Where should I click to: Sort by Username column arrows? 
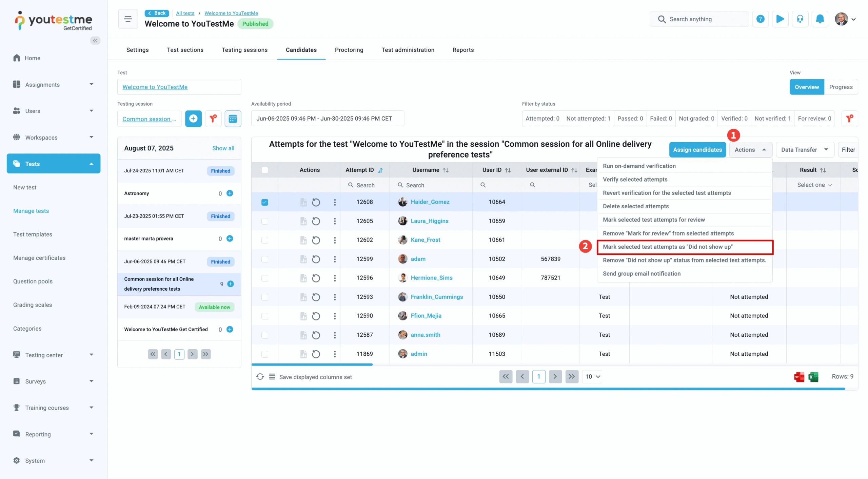(x=446, y=170)
